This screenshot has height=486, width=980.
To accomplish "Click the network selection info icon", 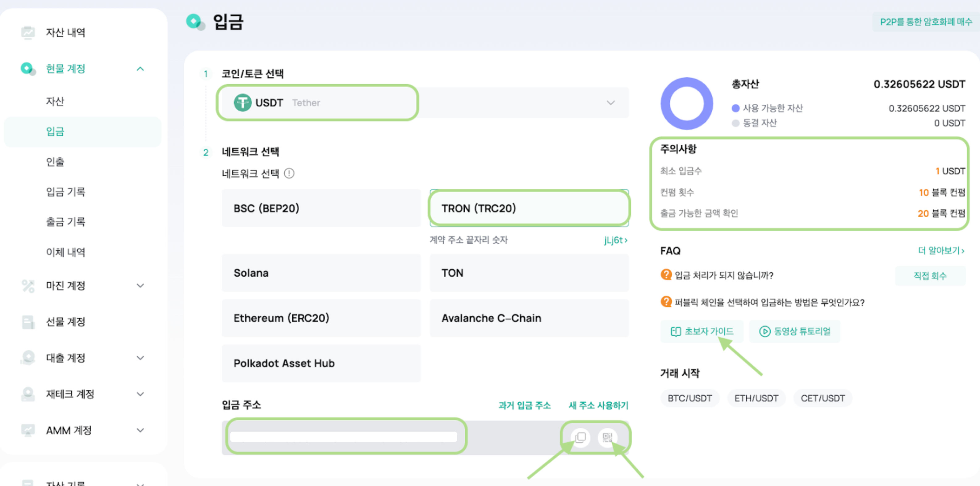I will coord(289,174).
